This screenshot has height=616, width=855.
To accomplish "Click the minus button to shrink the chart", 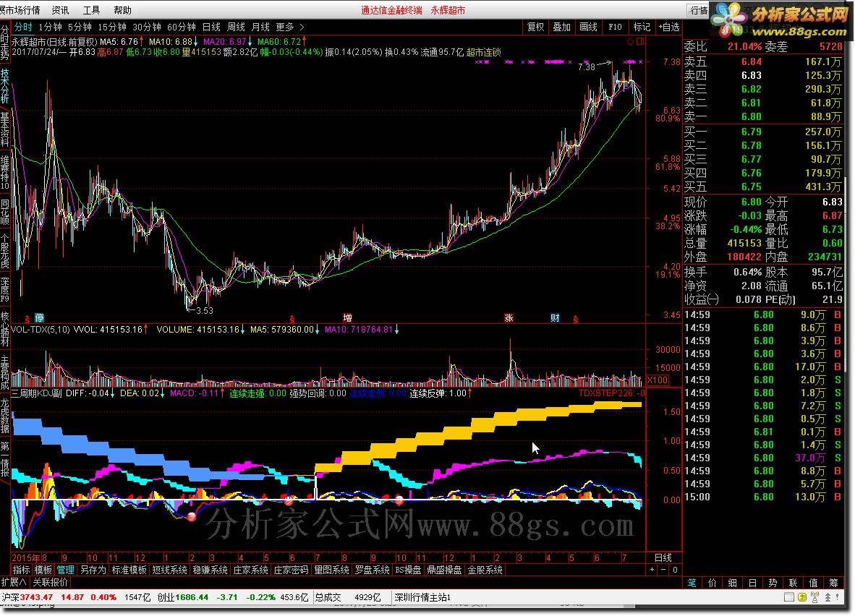I will pos(663,570).
